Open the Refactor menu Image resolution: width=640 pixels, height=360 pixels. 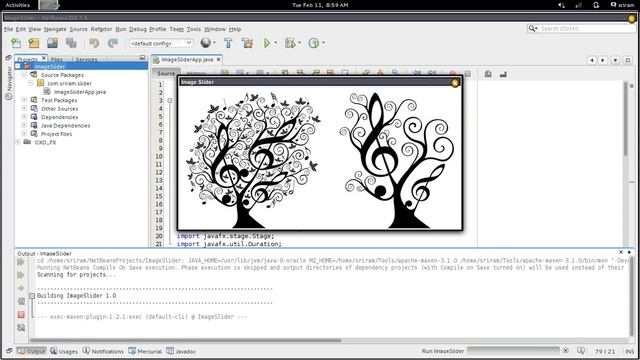[101, 29]
